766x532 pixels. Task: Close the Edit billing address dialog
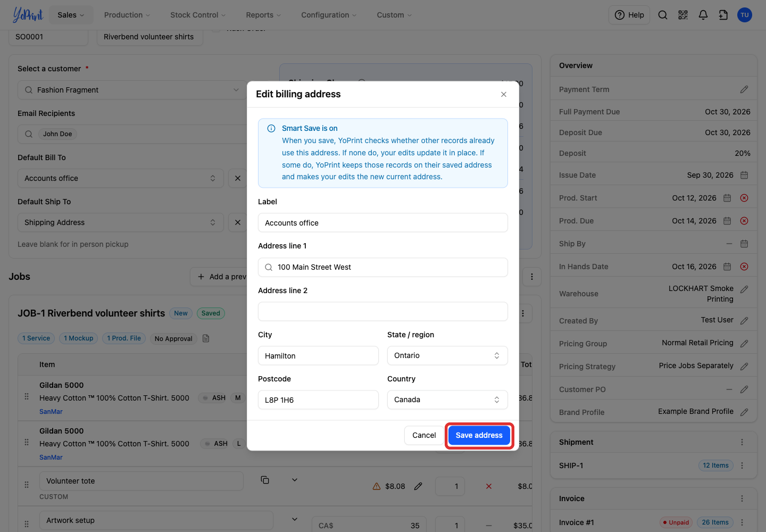pos(504,94)
